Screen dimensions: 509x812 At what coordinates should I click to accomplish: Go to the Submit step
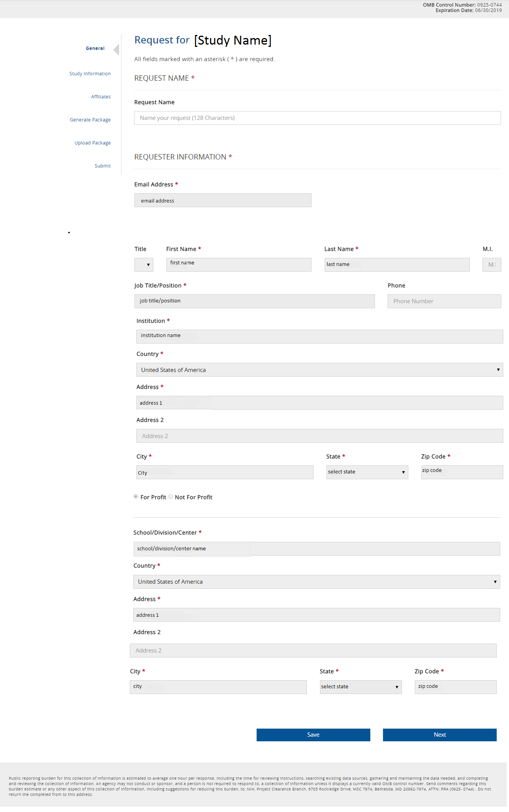click(103, 166)
